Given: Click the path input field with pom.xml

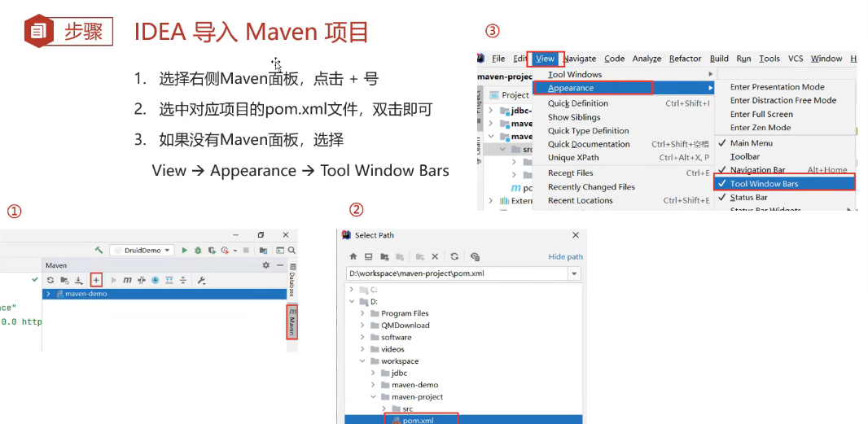Looking at the screenshot, I should [x=458, y=273].
